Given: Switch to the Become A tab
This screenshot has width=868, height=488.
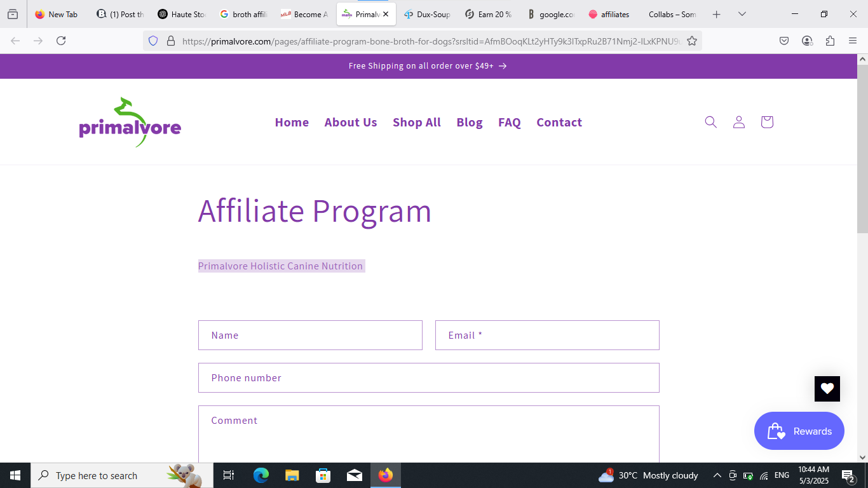Looking at the screenshot, I should click(x=304, y=14).
